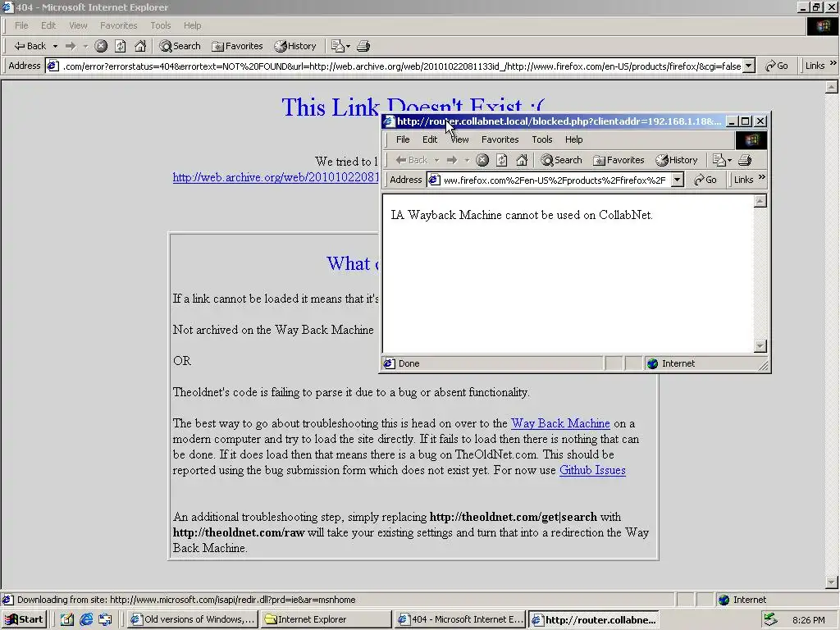Open Help menu in main 404 window
The width and height of the screenshot is (840, 630).
tap(192, 25)
